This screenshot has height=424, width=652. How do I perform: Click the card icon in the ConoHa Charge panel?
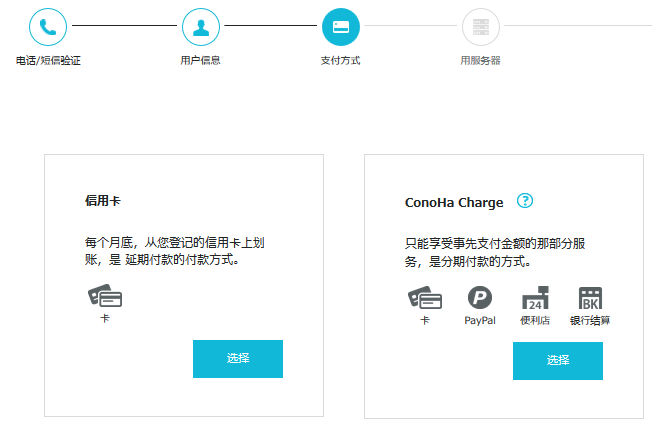tap(425, 297)
